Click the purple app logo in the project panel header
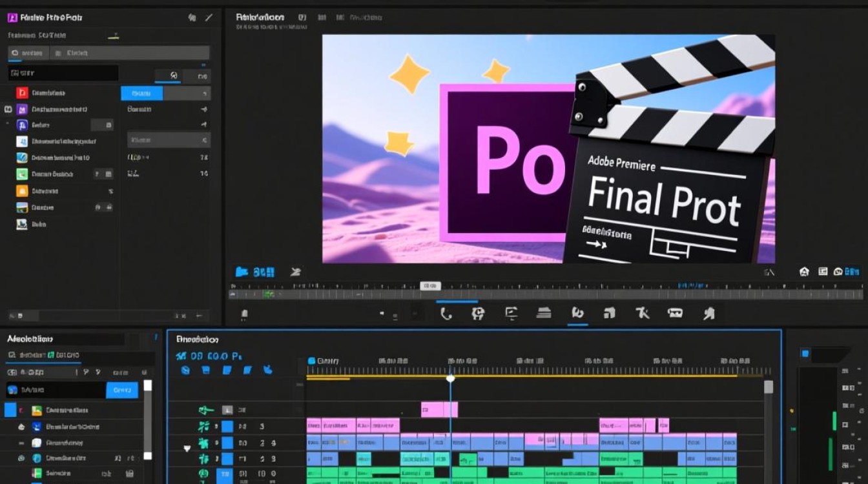Viewport: 868px width, 484px height. coord(12,17)
